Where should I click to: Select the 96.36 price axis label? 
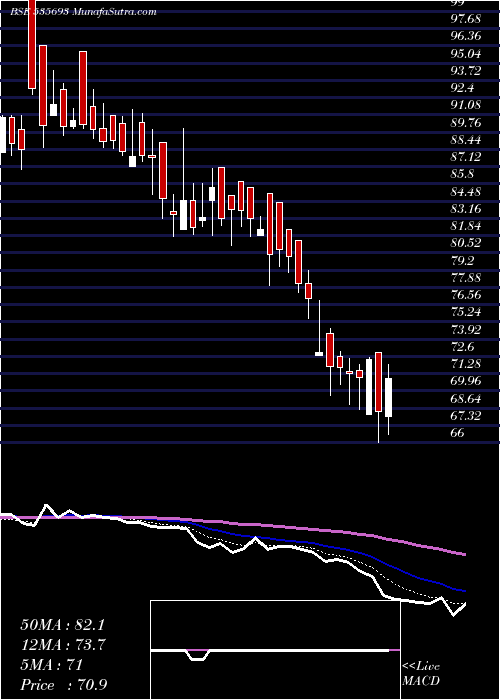(466, 36)
